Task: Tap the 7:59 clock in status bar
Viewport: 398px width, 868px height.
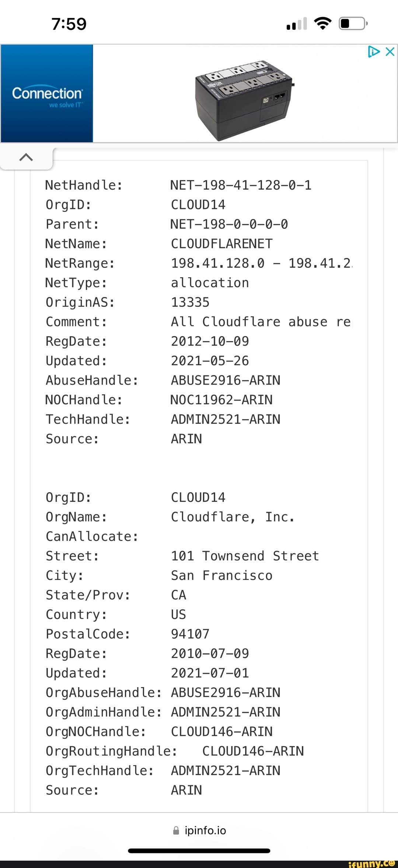Action: click(69, 24)
